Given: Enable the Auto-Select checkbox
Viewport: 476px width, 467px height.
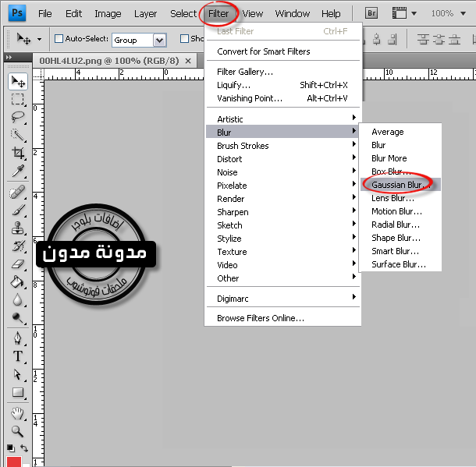Looking at the screenshot, I should tap(59, 39).
